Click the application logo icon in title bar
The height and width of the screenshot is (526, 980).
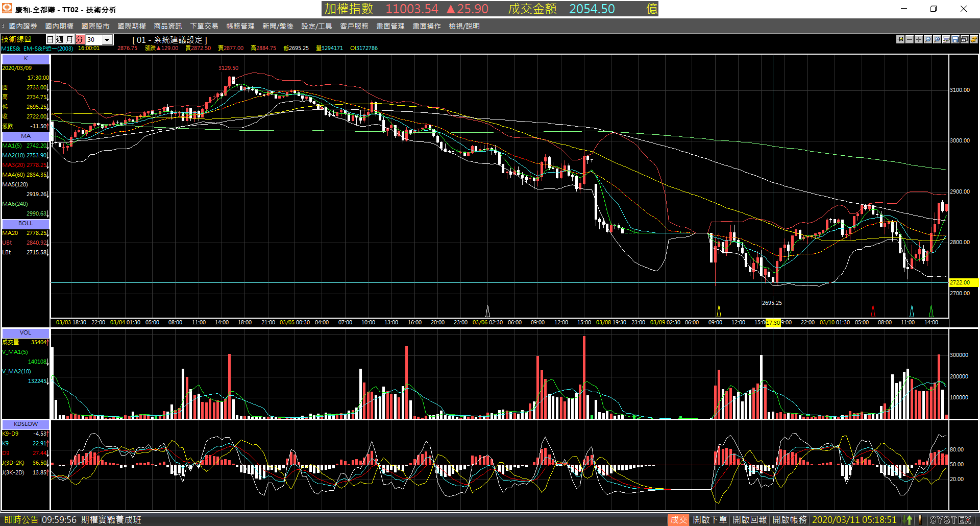pos(7,9)
